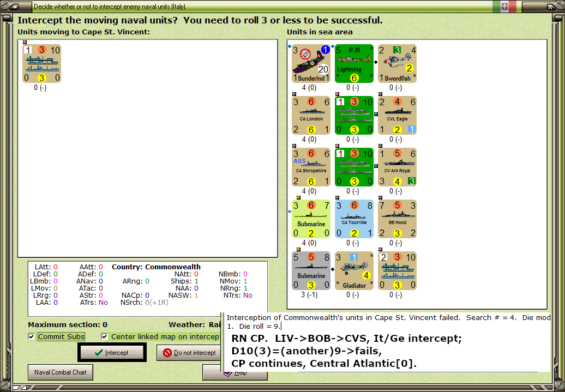Click the Do not intercept button
Image resolution: width=565 pixels, height=392 pixels.
(189, 352)
